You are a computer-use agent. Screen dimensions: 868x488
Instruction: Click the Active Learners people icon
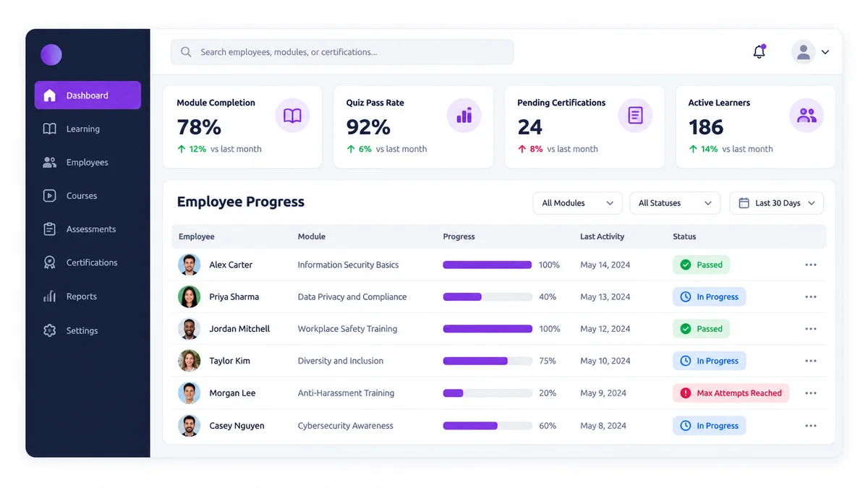806,116
